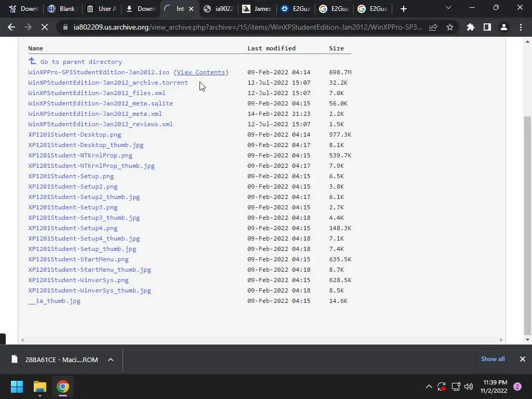
Task: Click horizontal scrollbar left arrow
Action: pyautogui.click(x=22, y=340)
